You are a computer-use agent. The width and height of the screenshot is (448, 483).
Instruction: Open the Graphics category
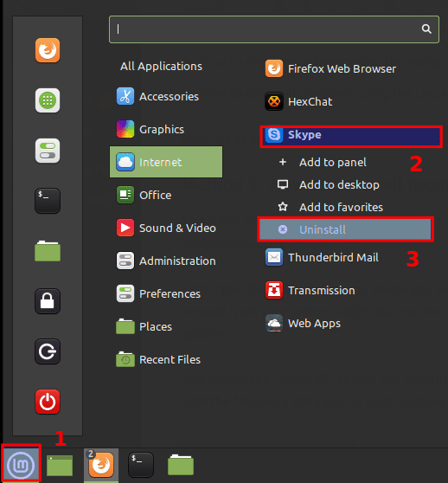point(166,129)
